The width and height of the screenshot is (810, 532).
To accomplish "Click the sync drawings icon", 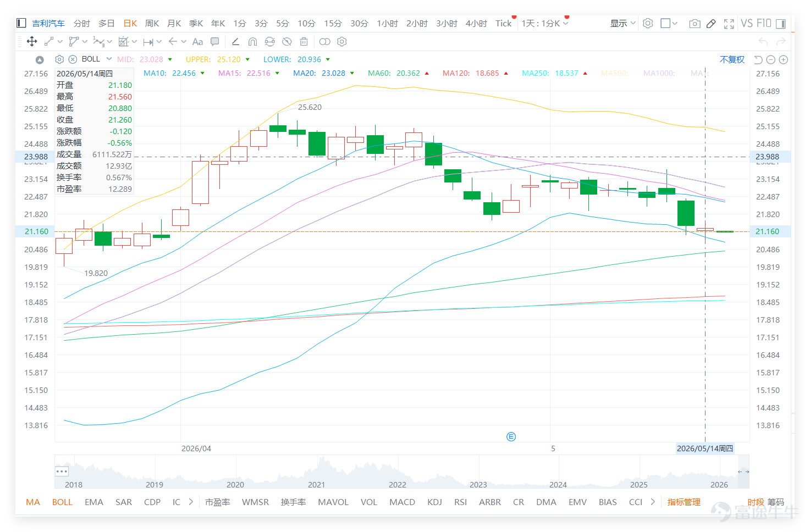I will point(269,42).
